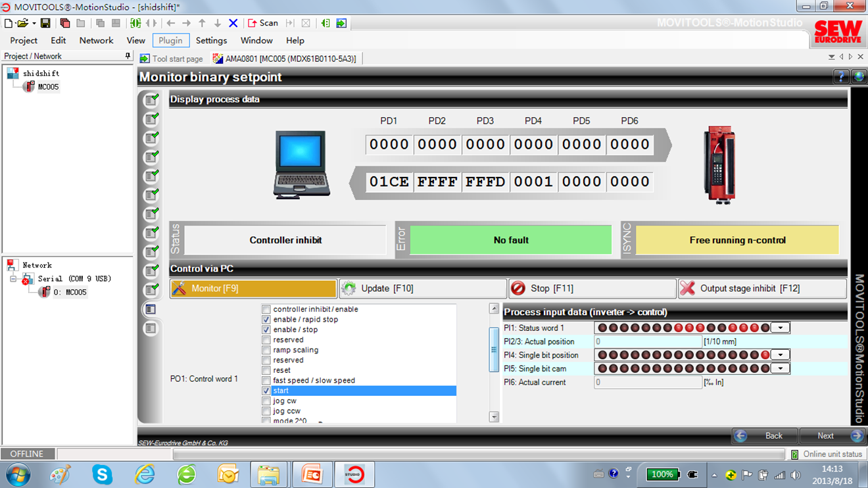Click the Save project toolbar icon

pyautogui.click(x=45, y=23)
